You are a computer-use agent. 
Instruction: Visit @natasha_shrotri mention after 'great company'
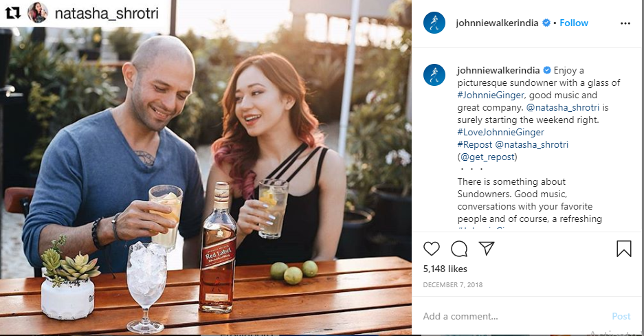pyautogui.click(x=563, y=108)
